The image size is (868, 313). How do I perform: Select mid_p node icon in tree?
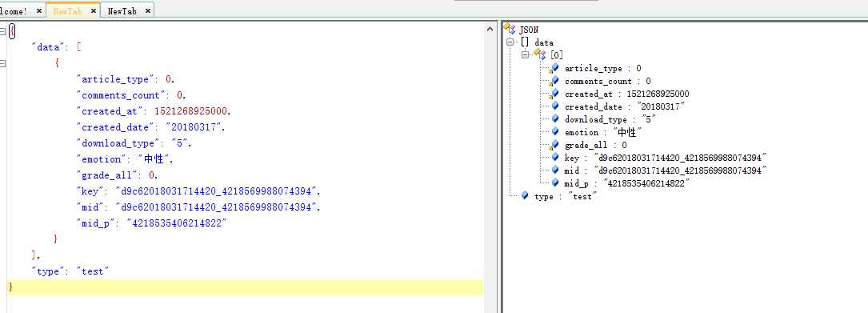point(554,183)
